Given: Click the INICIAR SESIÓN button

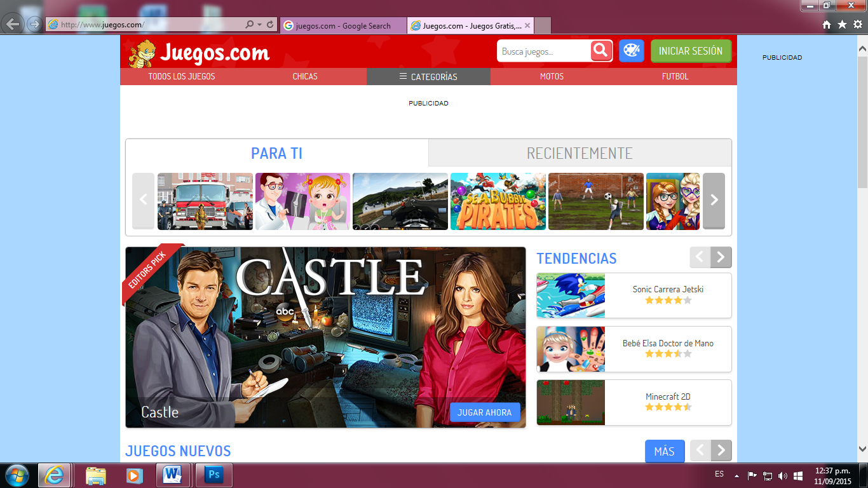Looking at the screenshot, I should point(691,51).
